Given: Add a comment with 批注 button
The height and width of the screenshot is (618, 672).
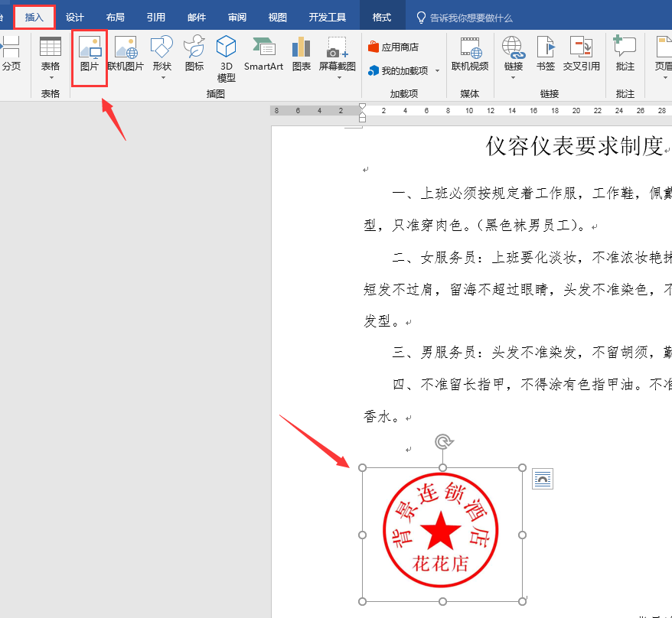Looking at the screenshot, I should coord(625,54).
